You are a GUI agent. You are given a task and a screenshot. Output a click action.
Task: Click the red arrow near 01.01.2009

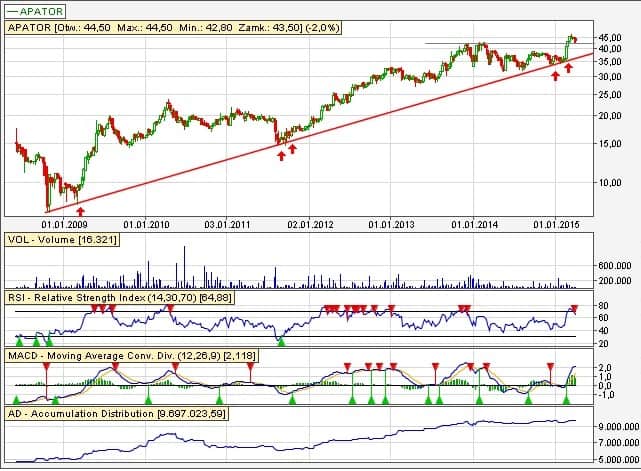click(x=80, y=210)
